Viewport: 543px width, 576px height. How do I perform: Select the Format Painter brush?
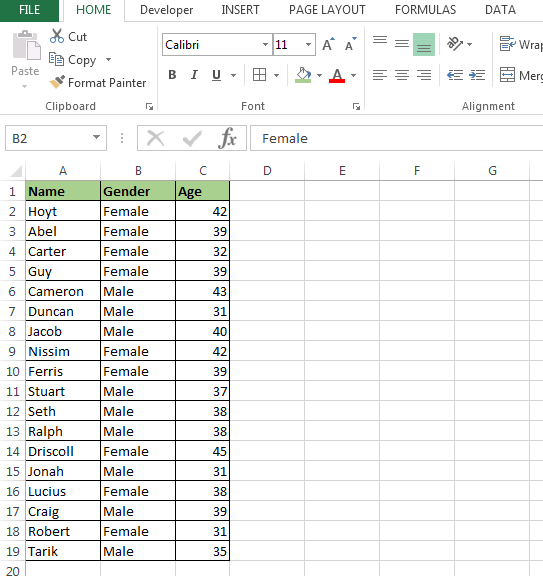pyautogui.click(x=57, y=82)
